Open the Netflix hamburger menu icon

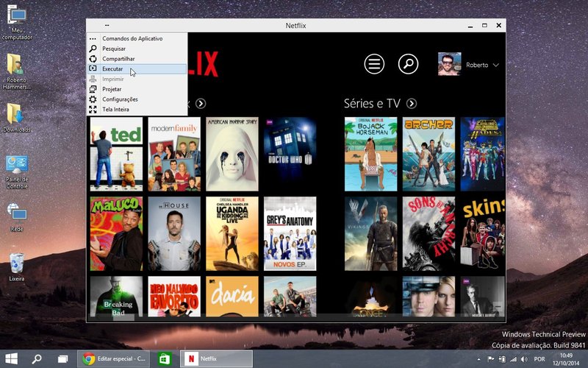pyautogui.click(x=374, y=64)
